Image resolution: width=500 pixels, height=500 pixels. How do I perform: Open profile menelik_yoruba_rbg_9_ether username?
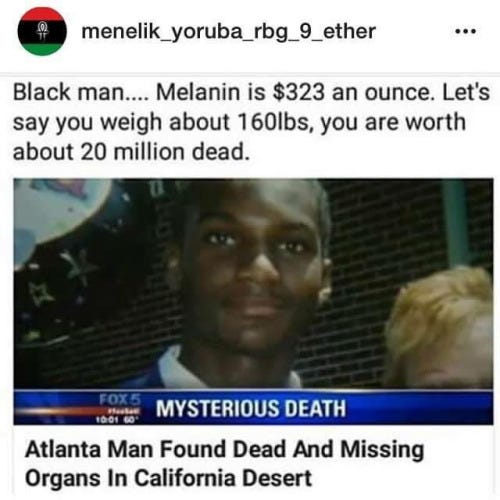click(229, 31)
